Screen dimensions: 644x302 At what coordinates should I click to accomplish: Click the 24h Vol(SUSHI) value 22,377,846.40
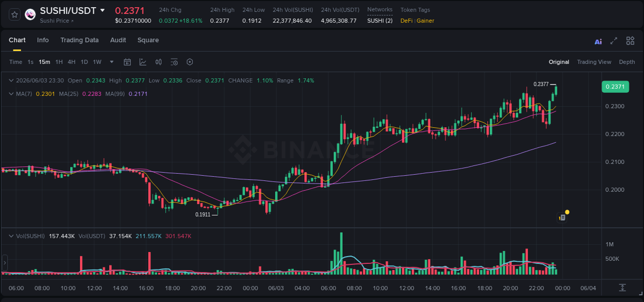[x=292, y=21]
